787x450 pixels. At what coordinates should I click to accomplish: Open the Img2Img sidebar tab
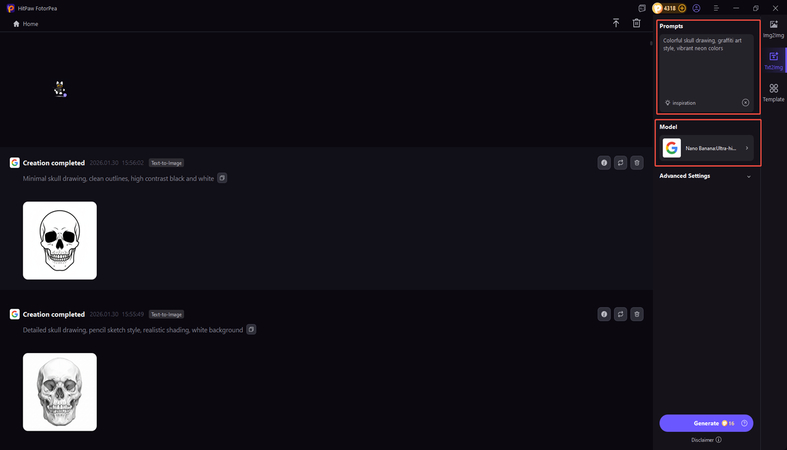point(773,28)
